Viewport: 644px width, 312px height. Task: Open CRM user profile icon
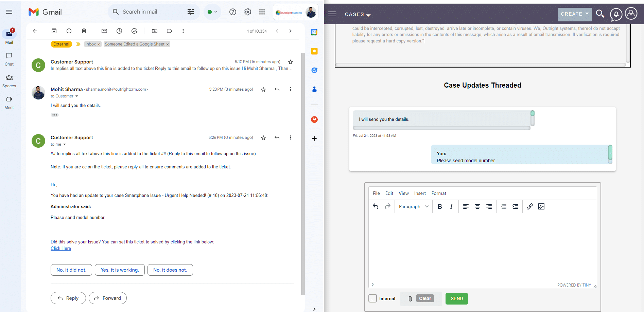coord(631,14)
